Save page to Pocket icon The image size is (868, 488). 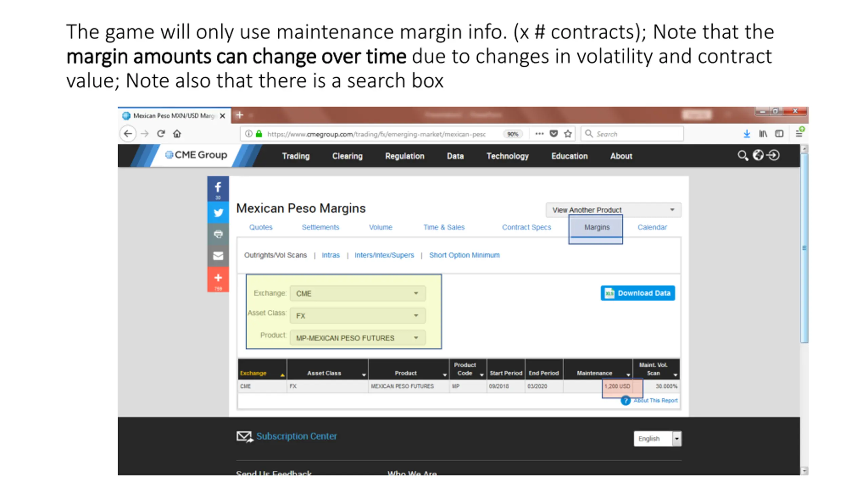coord(554,134)
